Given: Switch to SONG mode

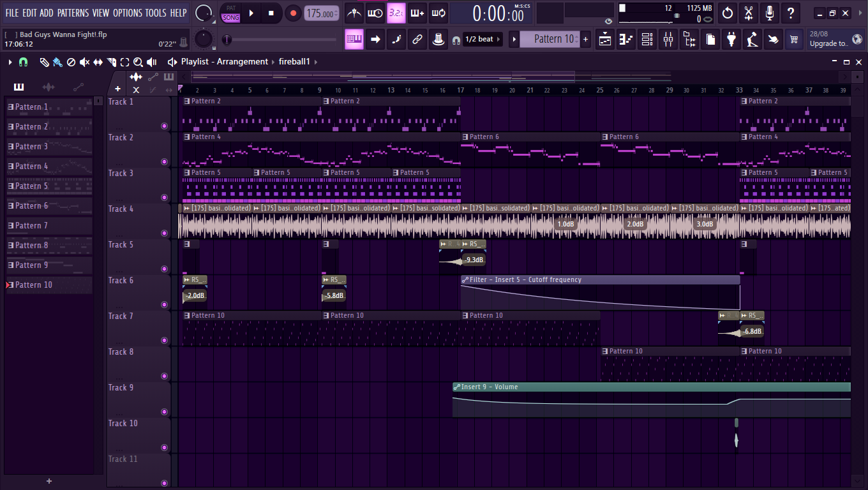Looking at the screenshot, I should pyautogui.click(x=231, y=17).
